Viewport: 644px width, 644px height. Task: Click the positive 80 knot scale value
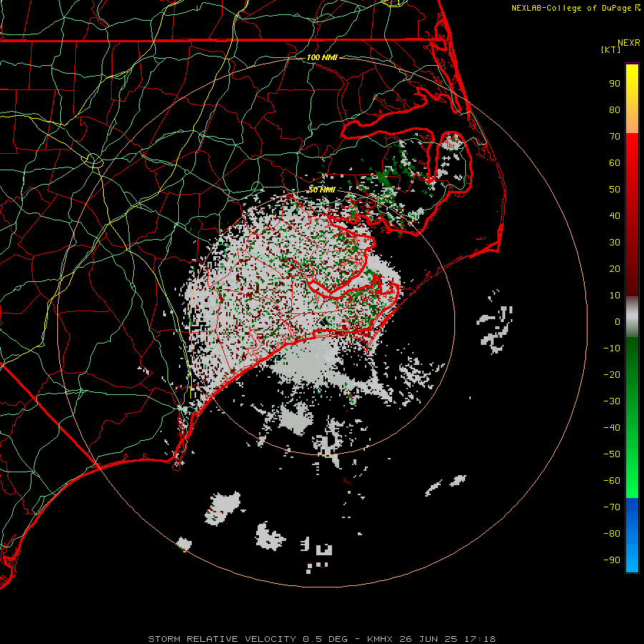(x=615, y=109)
